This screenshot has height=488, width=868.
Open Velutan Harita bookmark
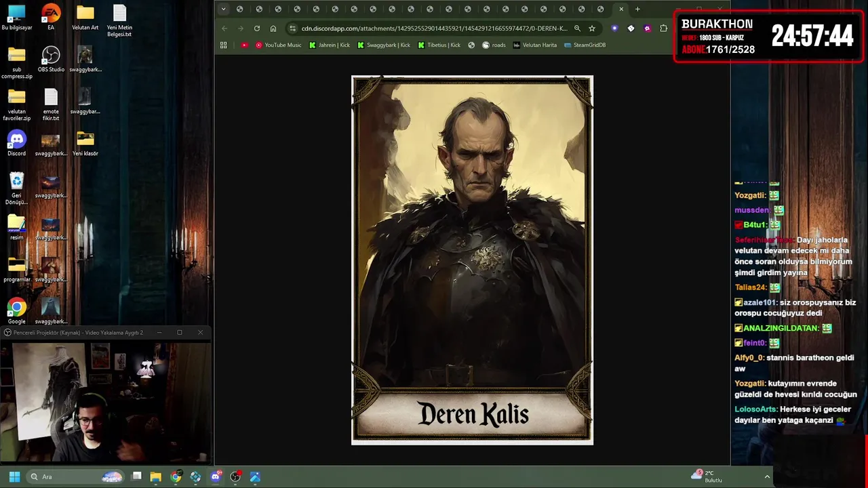tap(534, 45)
